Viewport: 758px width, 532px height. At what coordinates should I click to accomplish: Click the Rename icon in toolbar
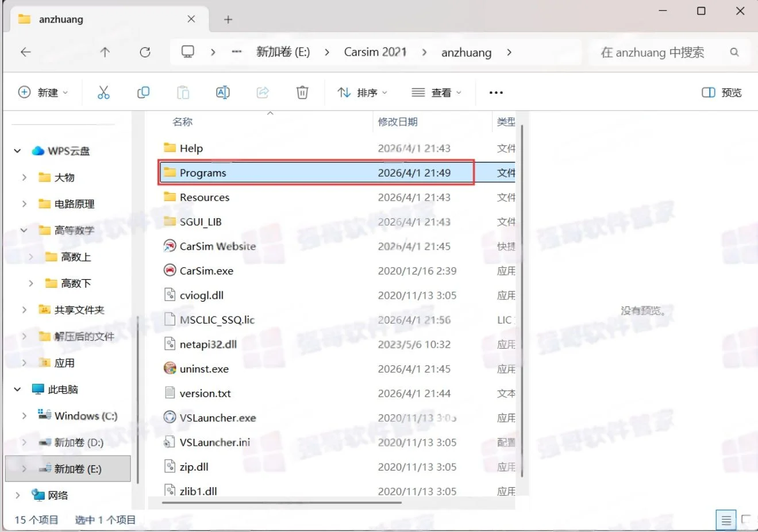pyautogui.click(x=223, y=92)
